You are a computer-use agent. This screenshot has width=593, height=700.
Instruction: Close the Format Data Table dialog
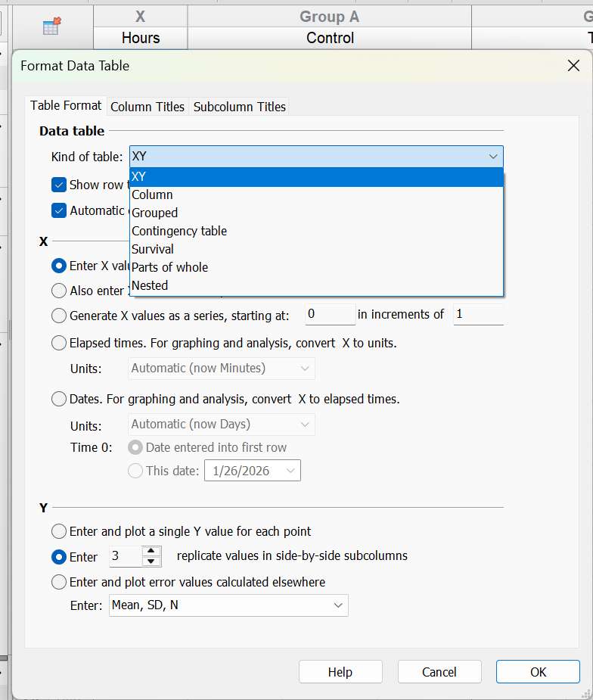click(573, 66)
